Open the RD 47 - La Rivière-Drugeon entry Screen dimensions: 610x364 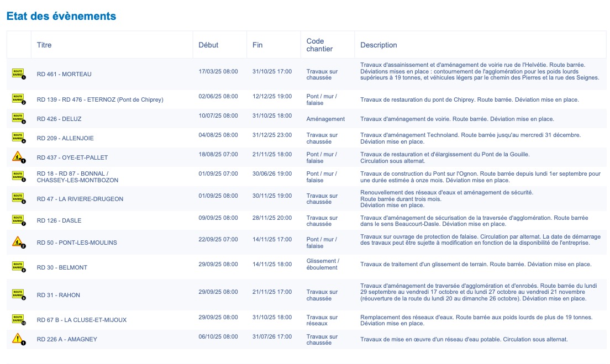[x=80, y=199]
